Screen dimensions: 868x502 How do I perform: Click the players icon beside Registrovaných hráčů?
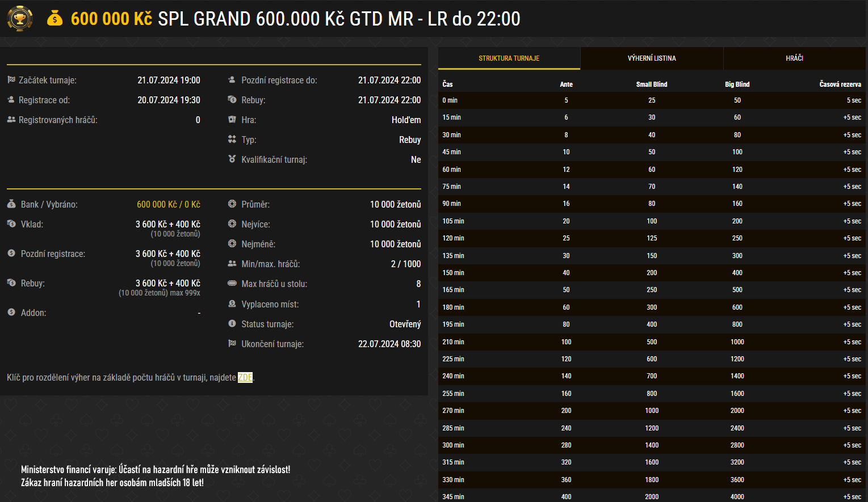tap(10, 120)
